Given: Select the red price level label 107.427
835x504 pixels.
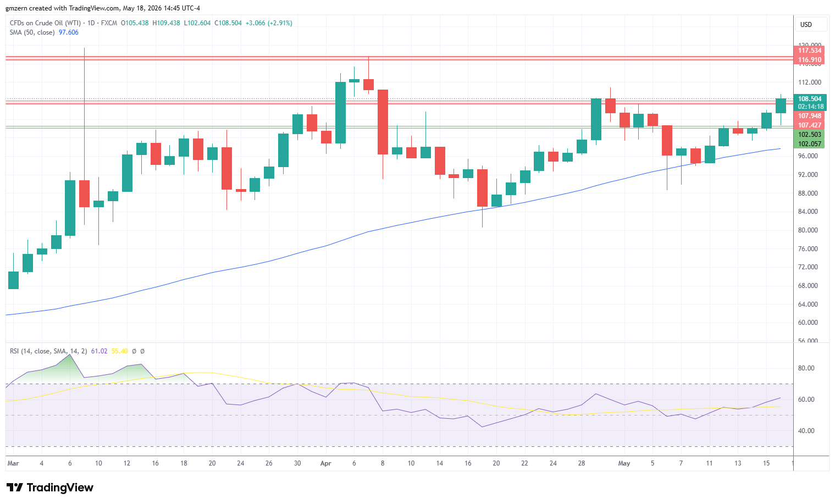Looking at the screenshot, I should (x=810, y=125).
